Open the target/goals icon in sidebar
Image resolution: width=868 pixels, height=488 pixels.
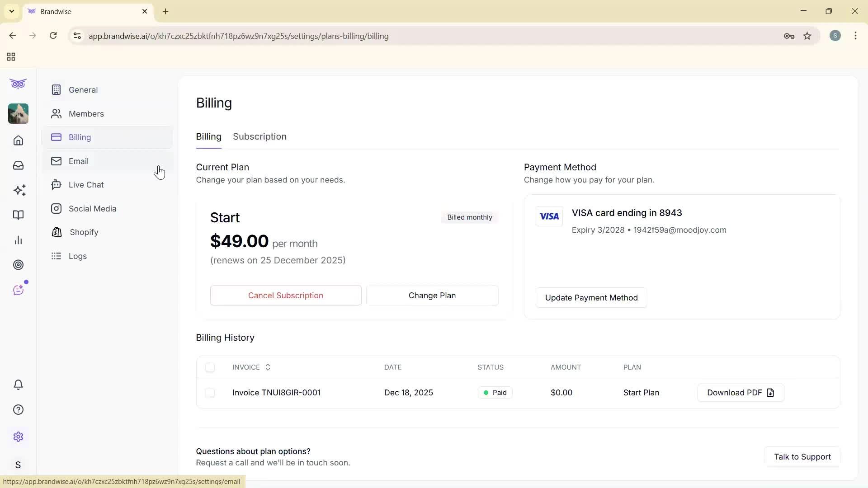(18, 265)
